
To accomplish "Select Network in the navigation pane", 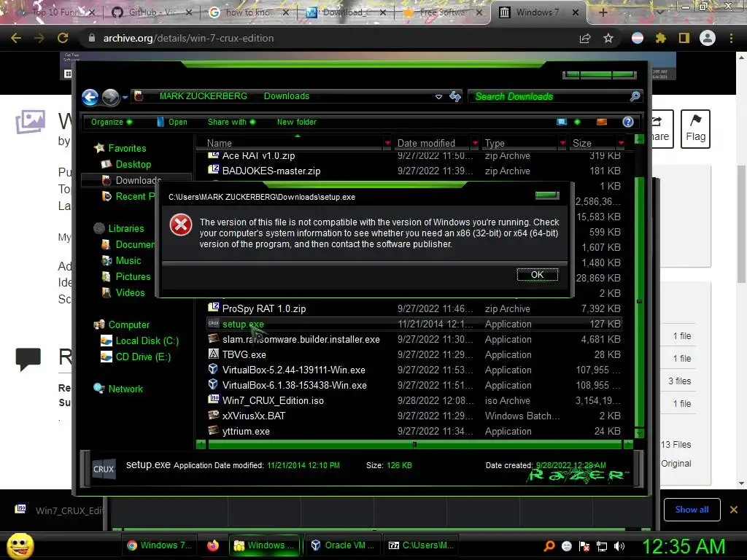I will (x=119, y=389).
